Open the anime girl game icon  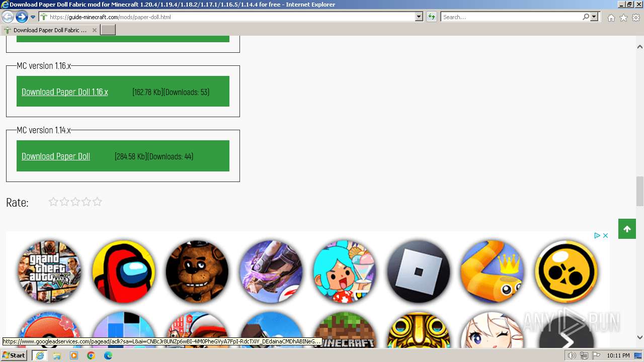493,329
